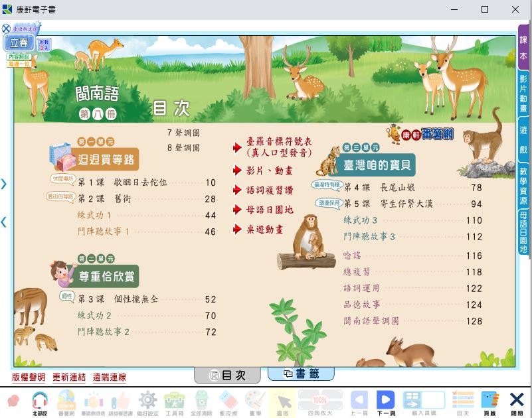Open 每週一句 under 立春

(x=19, y=64)
